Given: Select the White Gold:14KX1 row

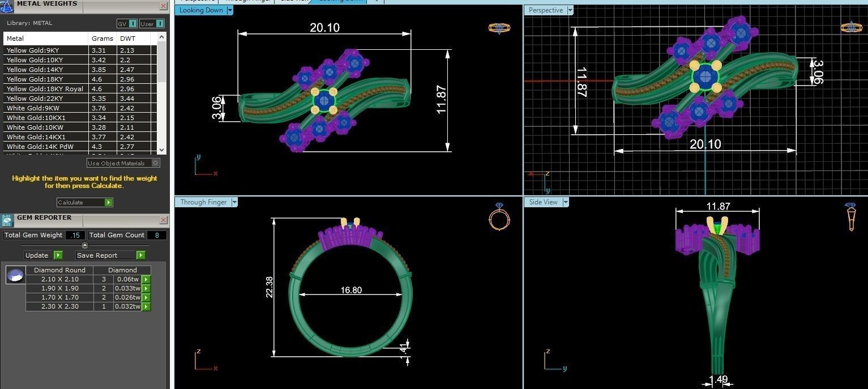Looking at the screenshot, I should (80, 137).
